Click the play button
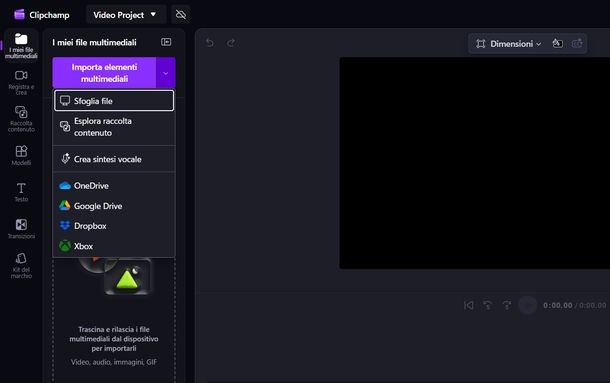The width and height of the screenshot is (610, 383). click(528, 305)
